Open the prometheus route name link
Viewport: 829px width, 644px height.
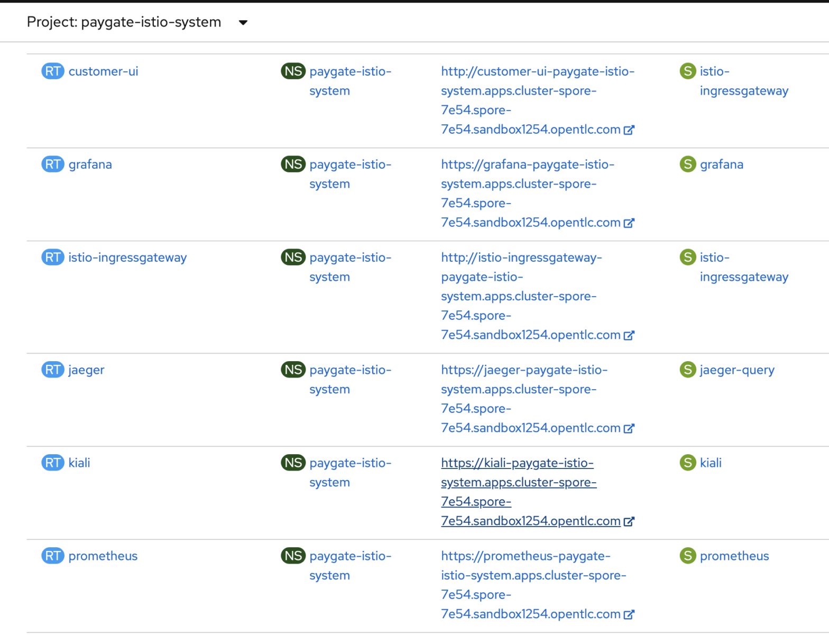103,556
